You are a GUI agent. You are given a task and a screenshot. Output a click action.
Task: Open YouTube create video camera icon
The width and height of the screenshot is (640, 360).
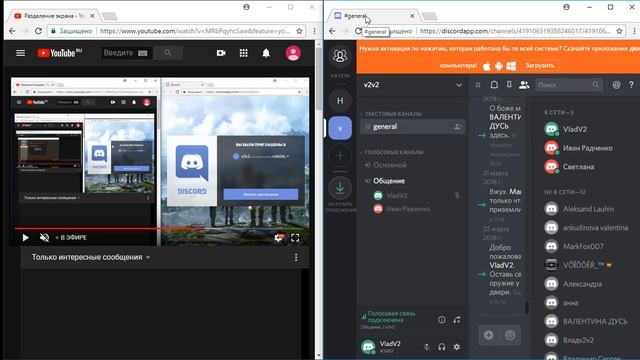[x=221, y=53]
